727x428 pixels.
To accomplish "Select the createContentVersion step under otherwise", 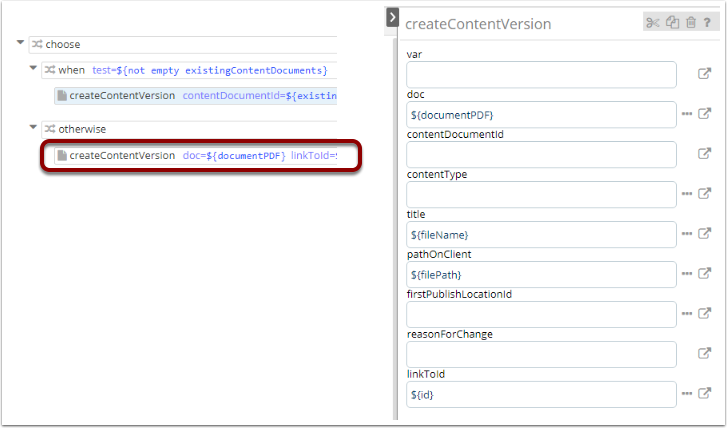I will pyautogui.click(x=122, y=155).
